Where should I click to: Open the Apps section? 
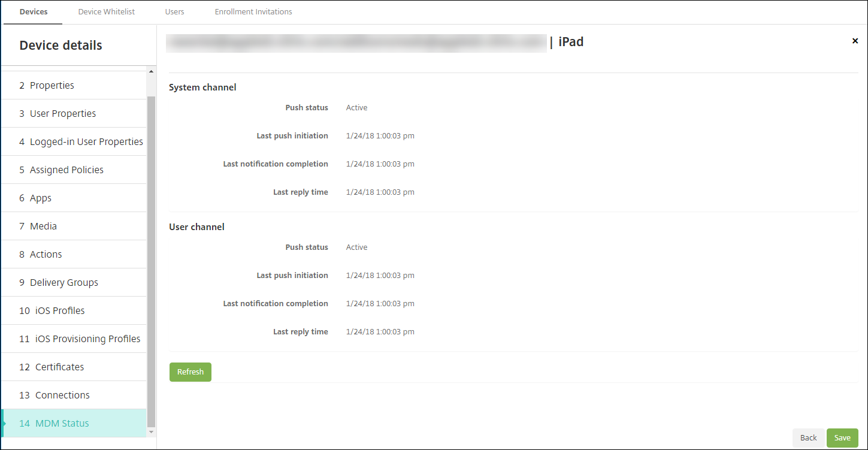(x=74, y=198)
